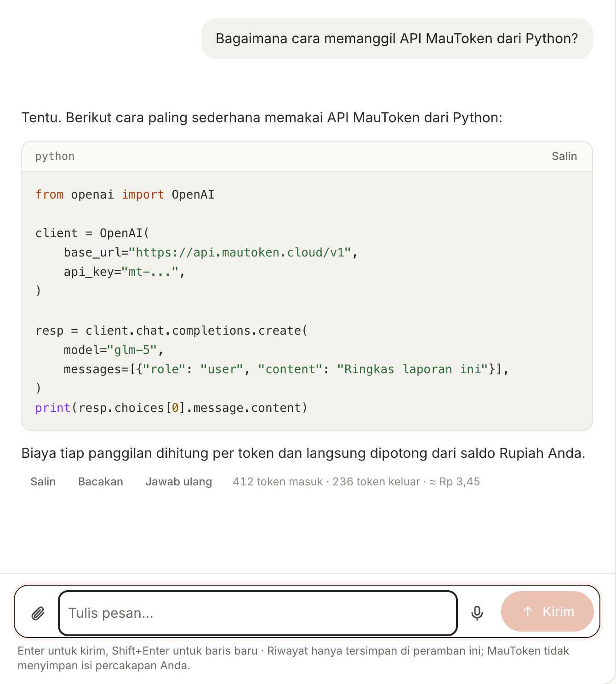Image resolution: width=616 pixels, height=684 pixels.
Task: Click the "client = OpenAI(" code line
Action: coord(92,233)
